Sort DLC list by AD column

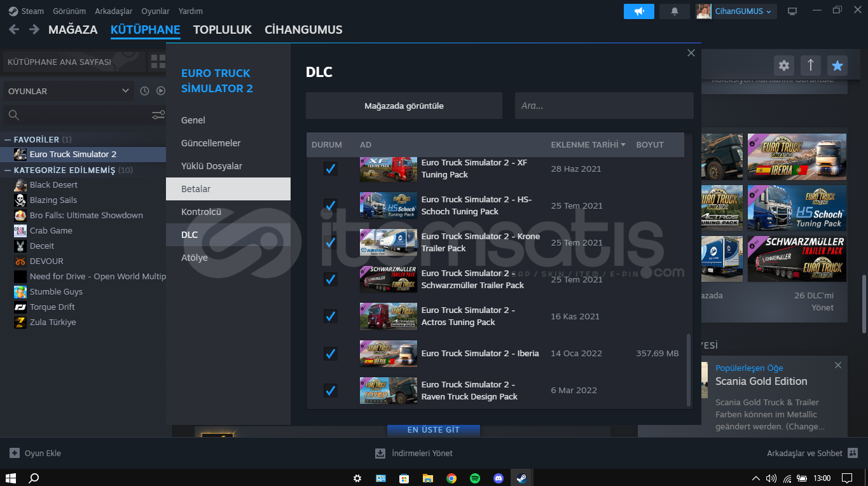(366, 144)
